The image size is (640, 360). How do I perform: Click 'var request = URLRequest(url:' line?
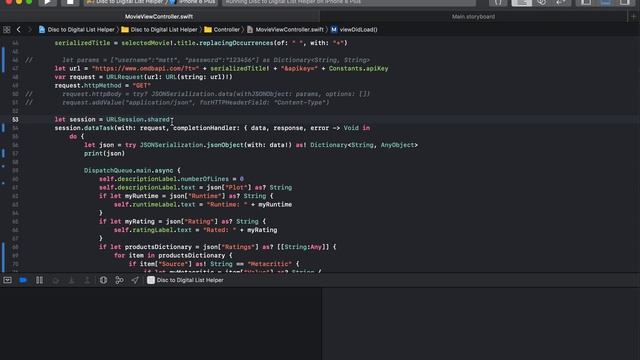click(x=144, y=77)
